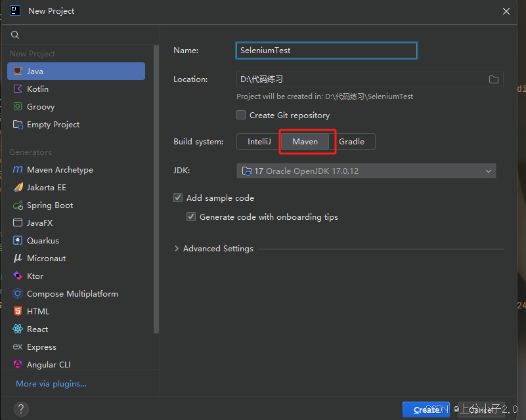Uncheck Generate code with onboarding tips
The height and width of the screenshot is (420, 526).
[191, 217]
